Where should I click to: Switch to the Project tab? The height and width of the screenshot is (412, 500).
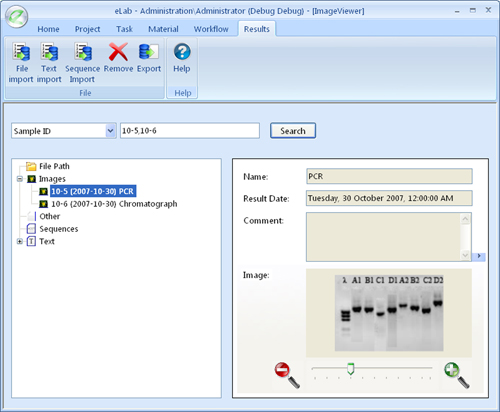point(87,29)
